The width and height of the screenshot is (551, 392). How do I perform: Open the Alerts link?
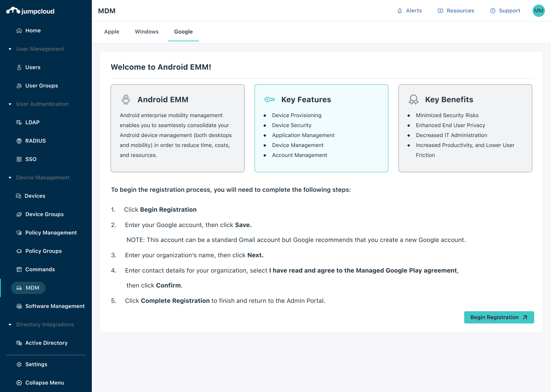[414, 11]
